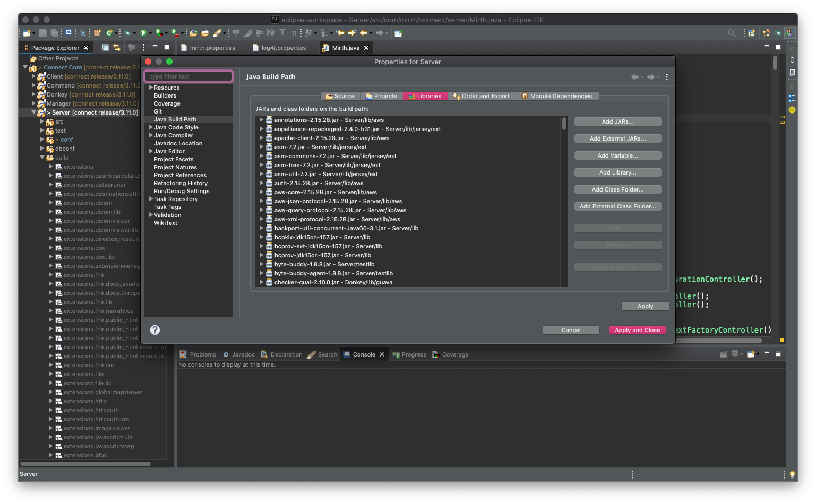Switch to Order and Export tab
The width and height of the screenshot is (816, 504).
click(481, 96)
